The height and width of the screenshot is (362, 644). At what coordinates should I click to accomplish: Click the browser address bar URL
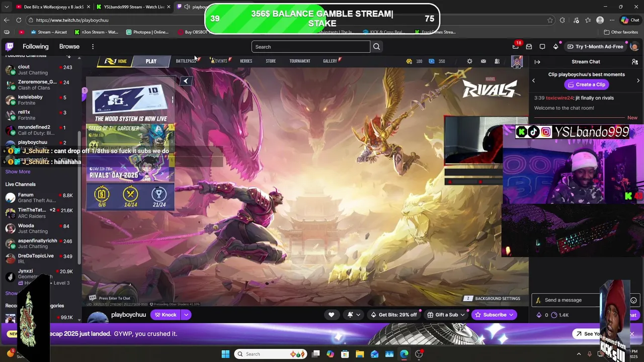(72, 20)
